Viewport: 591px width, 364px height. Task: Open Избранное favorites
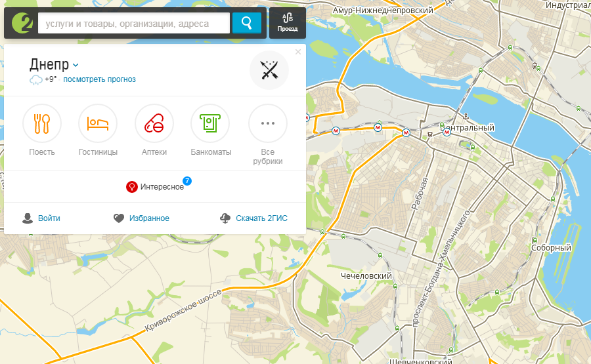pyautogui.click(x=141, y=218)
